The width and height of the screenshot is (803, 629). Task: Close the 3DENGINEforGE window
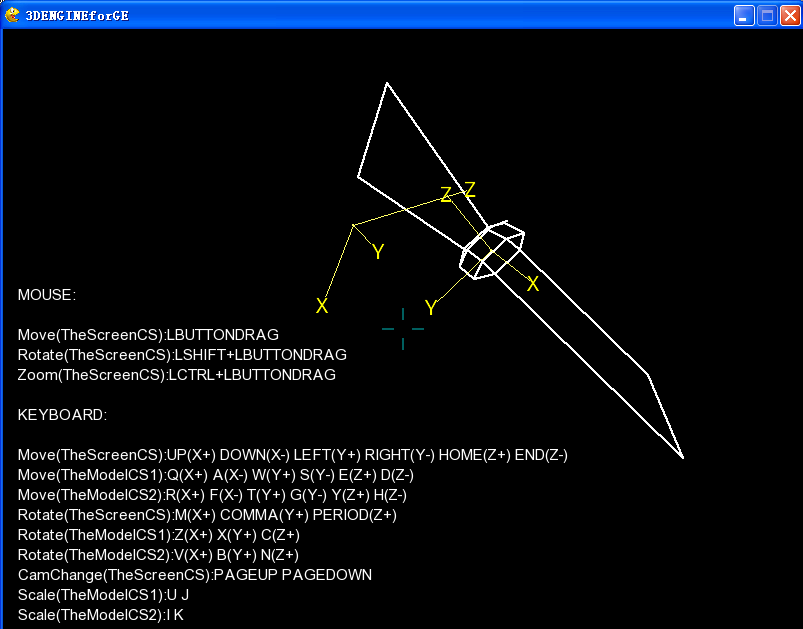790,15
